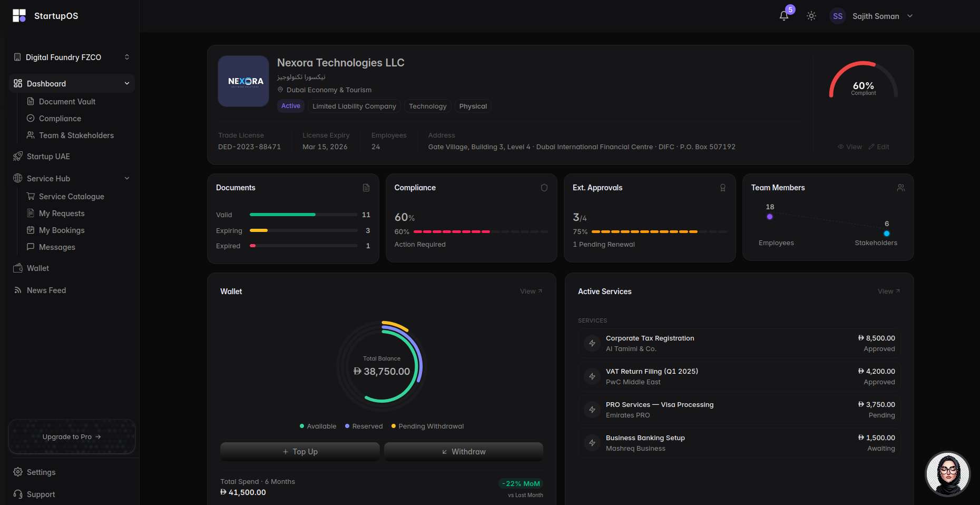The height and width of the screenshot is (505, 980).
Task: Click Nexora company logo thumbnail
Action: (243, 81)
